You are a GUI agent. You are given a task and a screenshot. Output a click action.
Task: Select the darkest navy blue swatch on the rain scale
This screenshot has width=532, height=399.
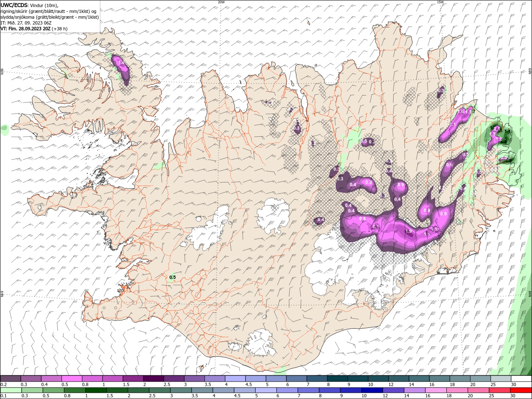(x=371, y=390)
